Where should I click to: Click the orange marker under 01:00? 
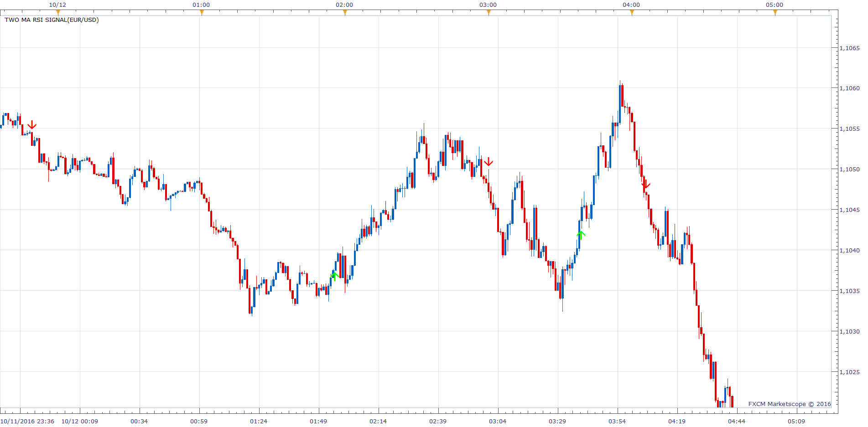coord(202,12)
